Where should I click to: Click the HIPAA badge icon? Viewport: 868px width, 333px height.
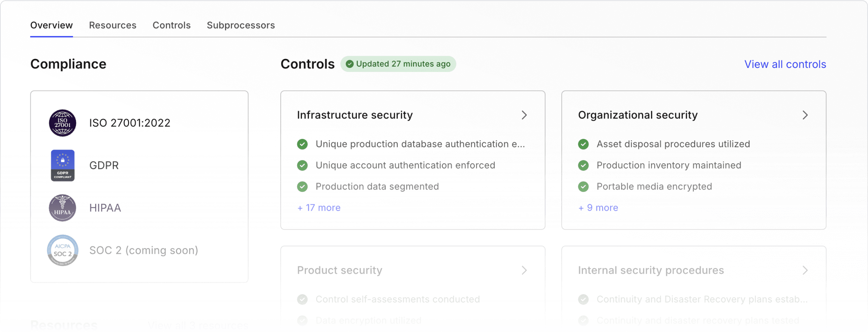click(63, 208)
